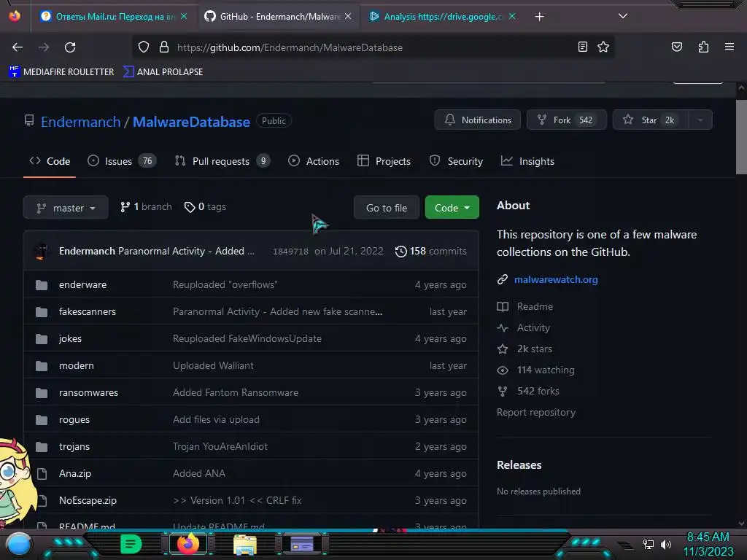Fork the repository with Fork button
The width and height of the screenshot is (747, 560).
pos(566,120)
